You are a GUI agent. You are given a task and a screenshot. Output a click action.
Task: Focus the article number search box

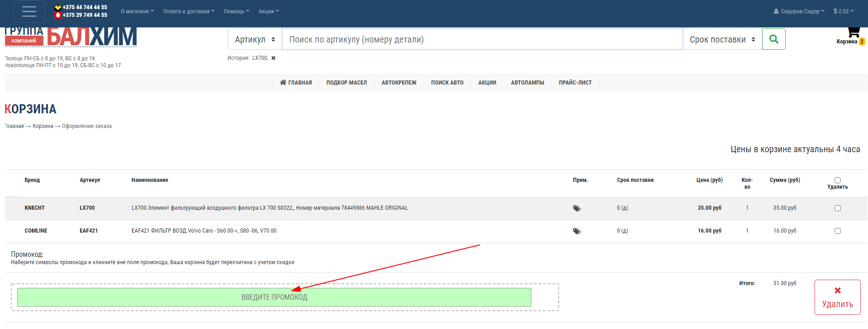click(482, 39)
